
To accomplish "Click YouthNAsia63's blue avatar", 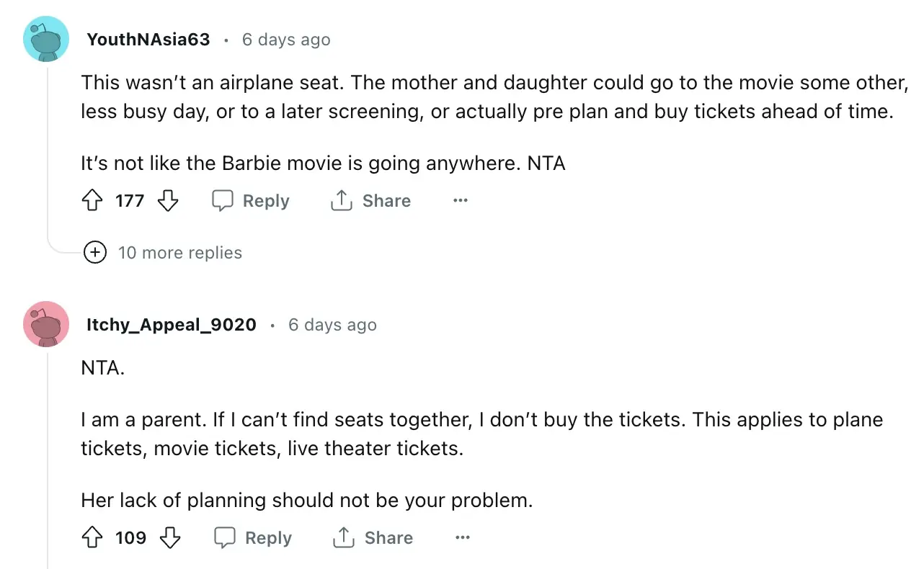I will [x=46, y=39].
